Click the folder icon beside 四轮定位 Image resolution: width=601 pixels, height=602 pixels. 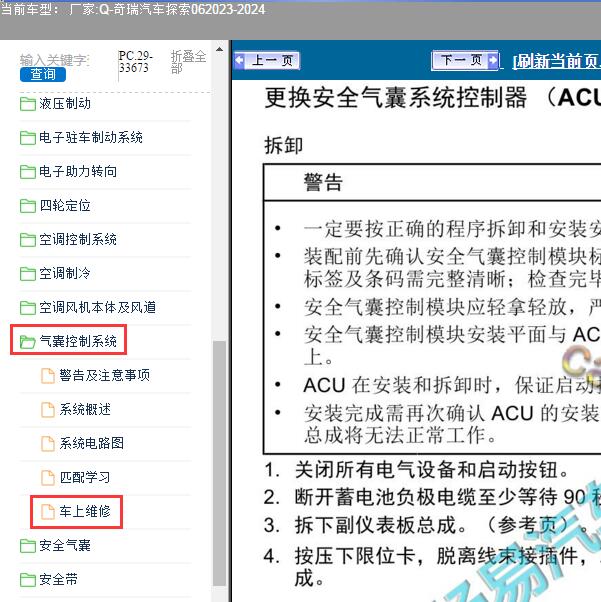click(28, 205)
